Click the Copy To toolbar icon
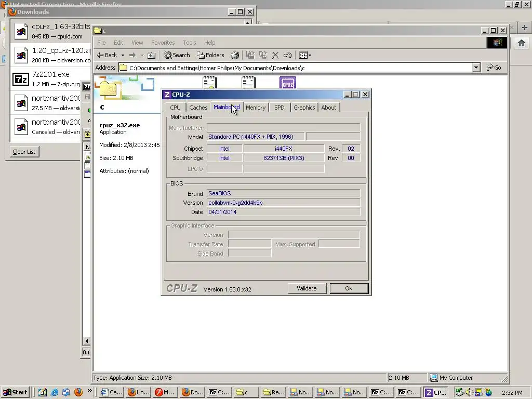Screen dimensions: 532x399 (262, 55)
